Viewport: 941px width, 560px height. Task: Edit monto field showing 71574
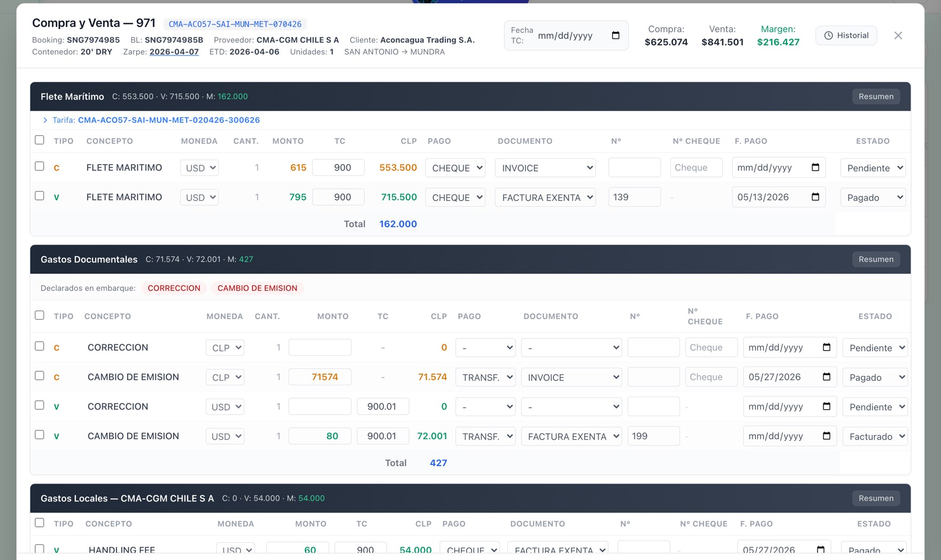pos(320,377)
